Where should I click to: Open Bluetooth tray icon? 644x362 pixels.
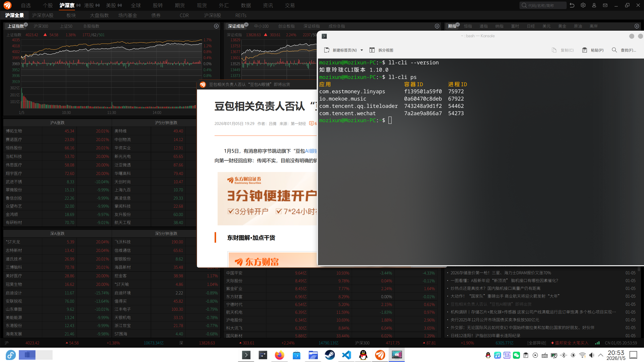click(x=563, y=355)
